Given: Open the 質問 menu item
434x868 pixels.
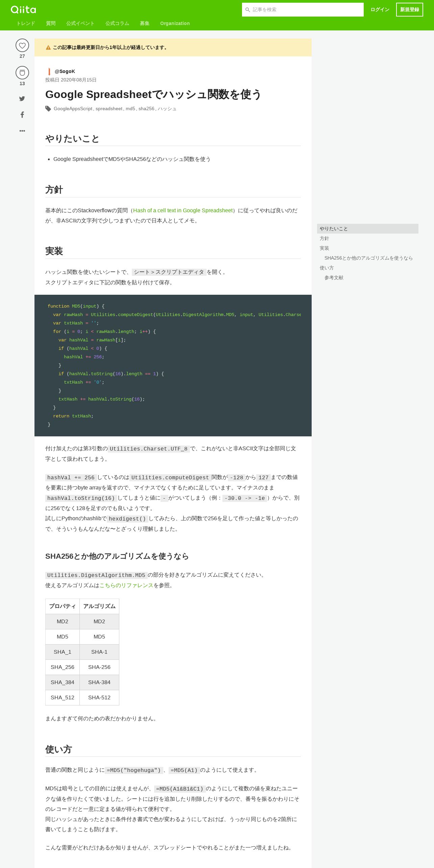Looking at the screenshot, I should 51,23.
